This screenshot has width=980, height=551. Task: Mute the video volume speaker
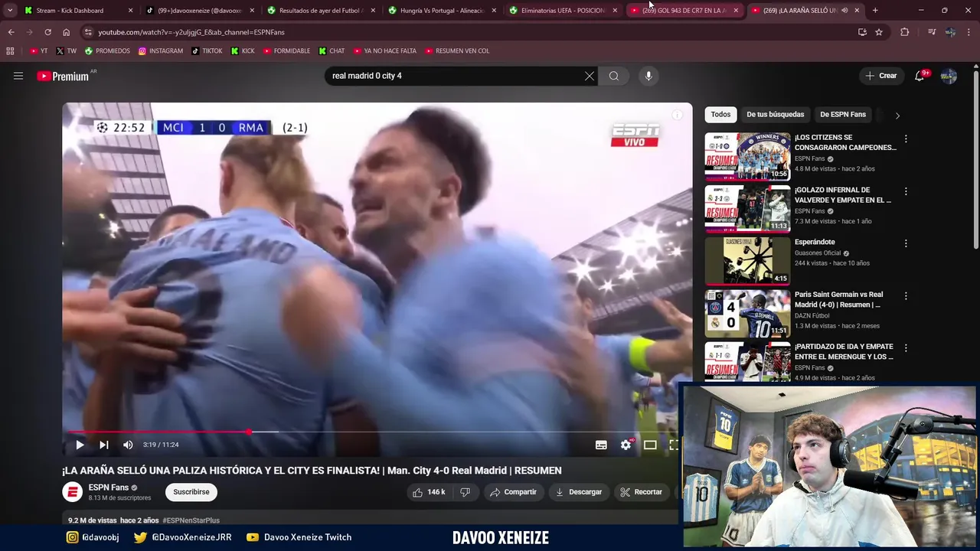click(x=128, y=445)
